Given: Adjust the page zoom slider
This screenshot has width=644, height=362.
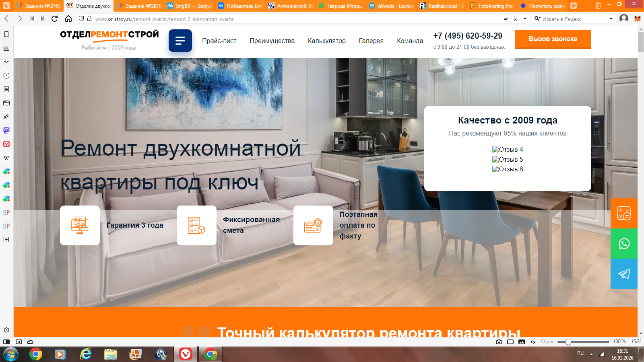Looking at the screenshot, I should [584, 342].
